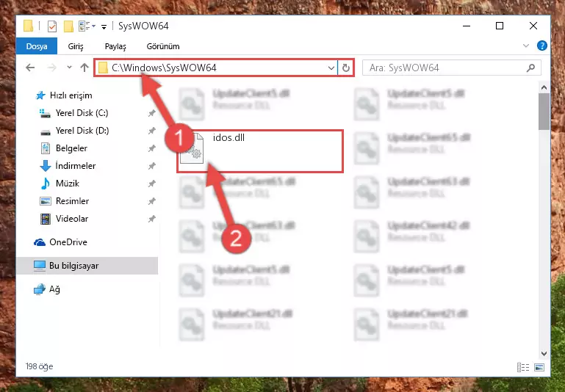565x392 pixels.
Task: Open the blue Help icon
Action: point(541,46)
